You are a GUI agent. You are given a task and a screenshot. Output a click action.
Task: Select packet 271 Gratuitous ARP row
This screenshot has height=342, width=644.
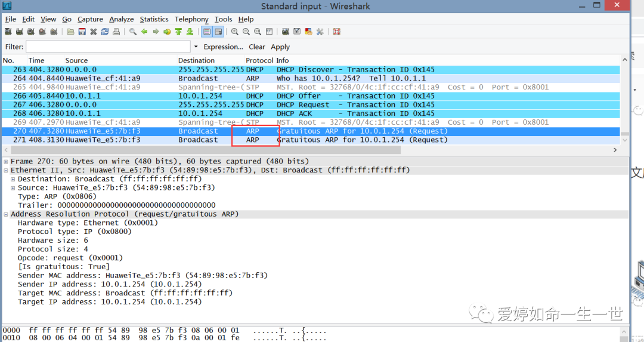[x=311, y=140]
